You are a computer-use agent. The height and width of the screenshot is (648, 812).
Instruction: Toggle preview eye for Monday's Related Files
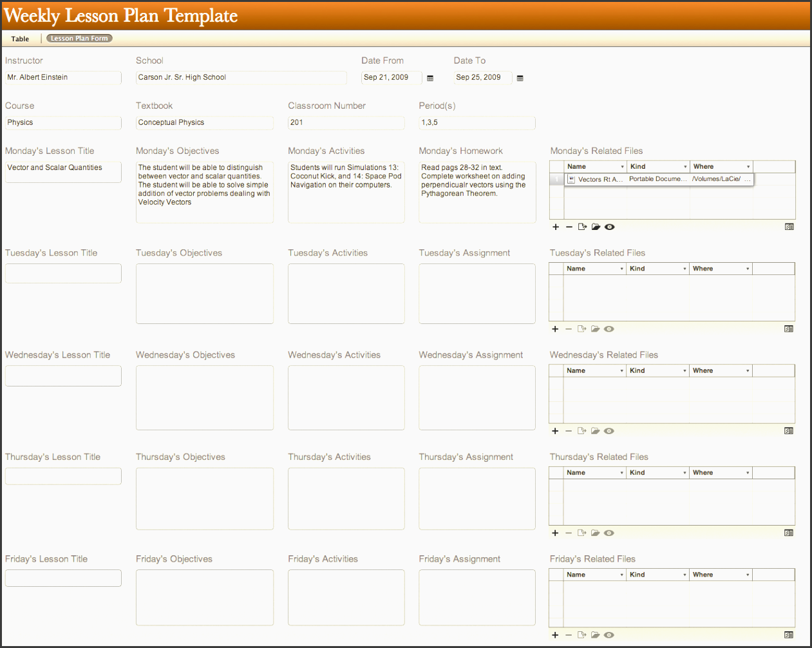click(610, 227)
